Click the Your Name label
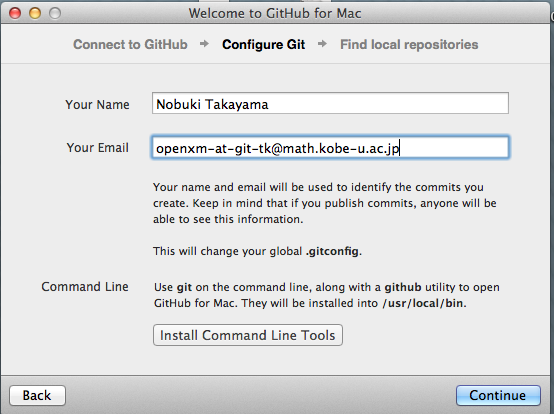Screen dimensions: 554x414 pos(97,105)
